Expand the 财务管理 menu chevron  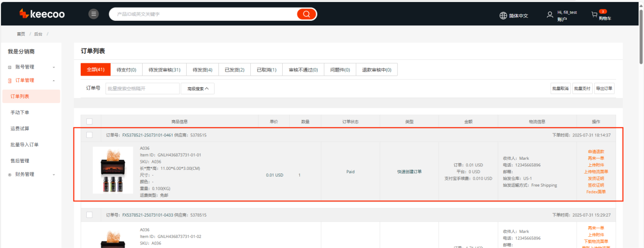54,174
